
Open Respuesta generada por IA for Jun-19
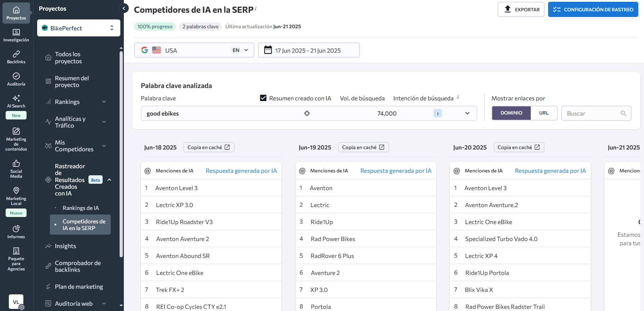396,171
